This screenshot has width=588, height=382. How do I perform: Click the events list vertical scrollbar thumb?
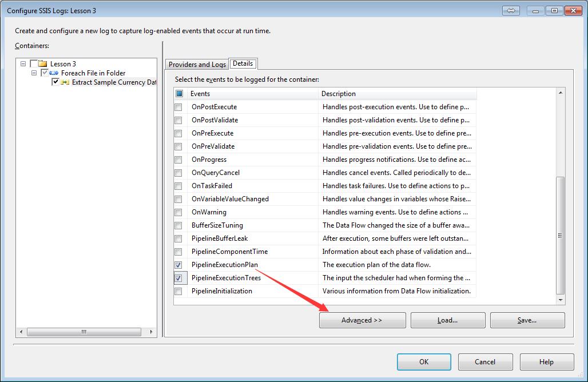point(560,236)
